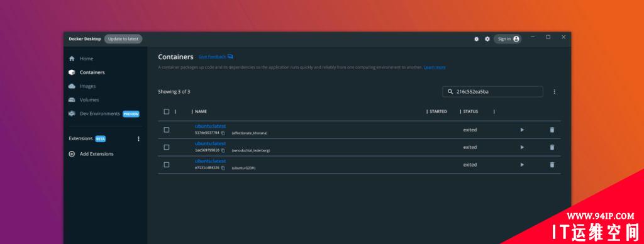Open the settings gear icon
Image resolution: width=644 pixels, height=244 pixels.
click(x=487, y=39)
